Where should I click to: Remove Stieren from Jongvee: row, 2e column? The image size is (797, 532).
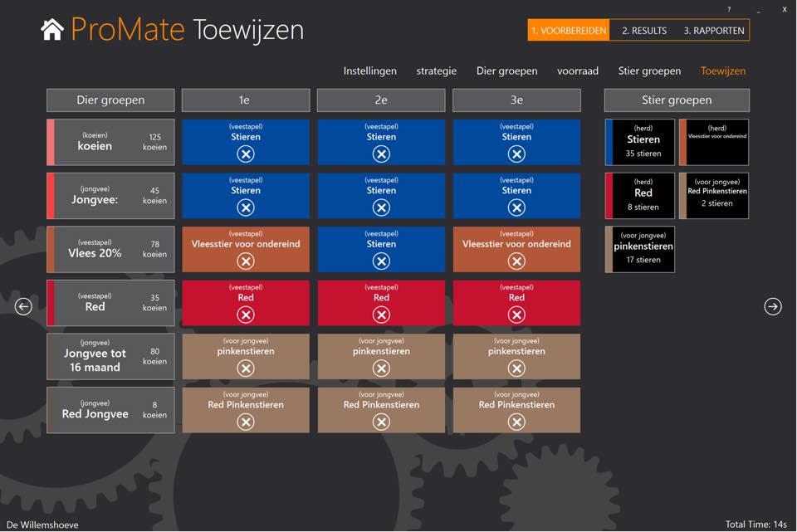[381, 207]
